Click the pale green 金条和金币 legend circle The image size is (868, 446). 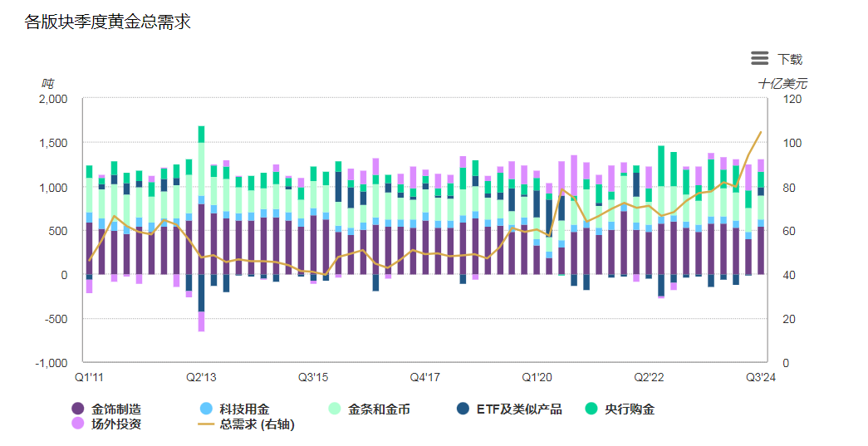pos(335,409)
